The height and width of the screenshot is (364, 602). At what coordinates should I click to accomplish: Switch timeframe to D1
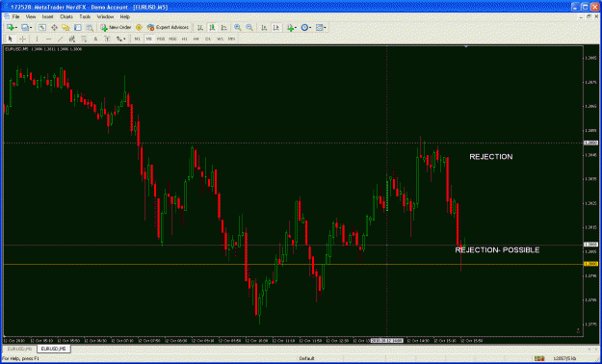point(208,39)
